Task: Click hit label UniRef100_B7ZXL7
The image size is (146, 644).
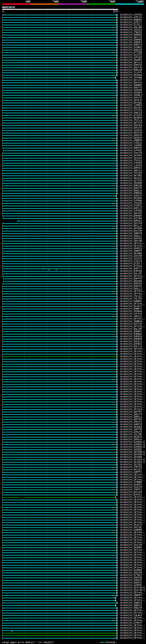Action: [x=131, y=25]
